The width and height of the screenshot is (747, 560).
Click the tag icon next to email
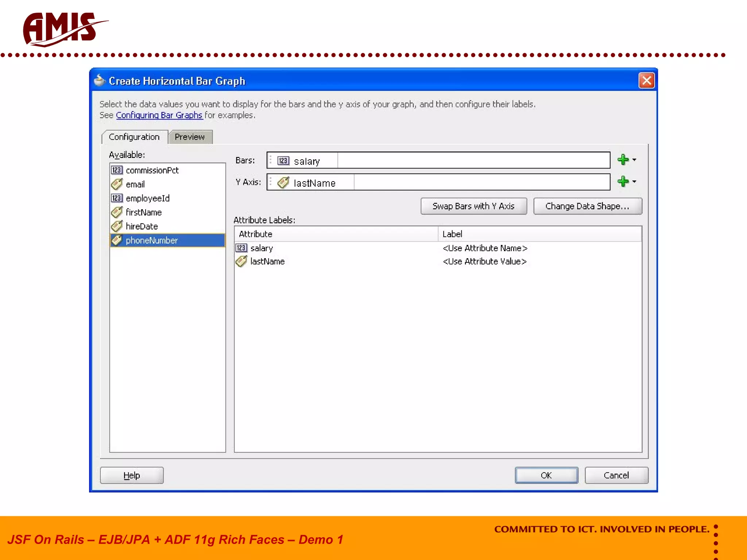pyautogui.click(x=117, y=184)
